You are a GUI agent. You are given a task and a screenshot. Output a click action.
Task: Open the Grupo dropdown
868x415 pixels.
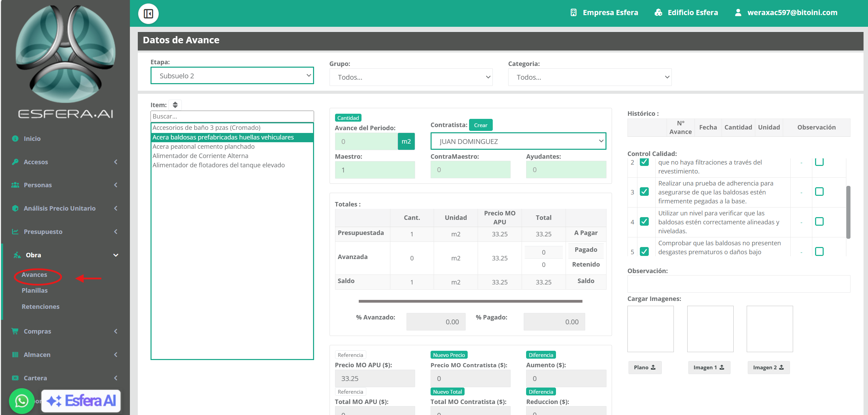[x=411, y=77]
